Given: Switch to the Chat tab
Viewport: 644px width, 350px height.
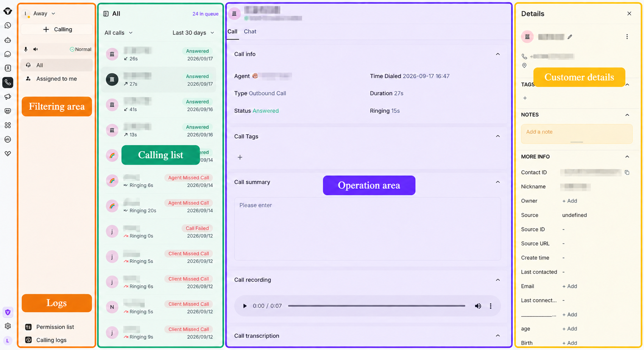Looking at the screenshot, I should click(x=250, y=32).
